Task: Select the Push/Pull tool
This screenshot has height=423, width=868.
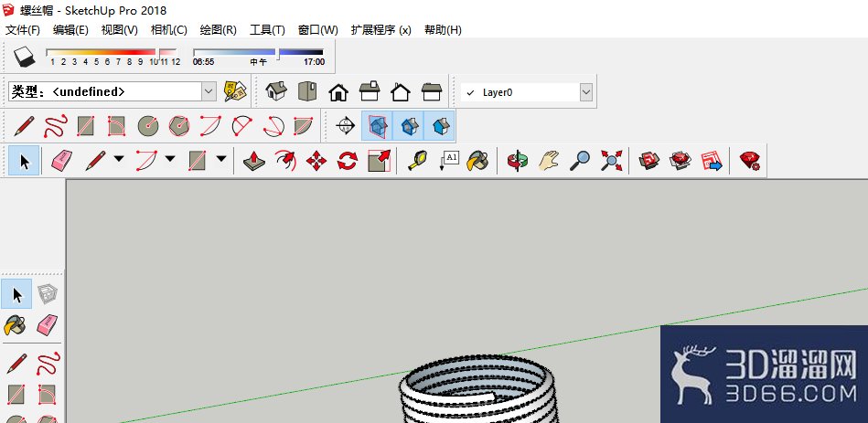Action: 253,161
